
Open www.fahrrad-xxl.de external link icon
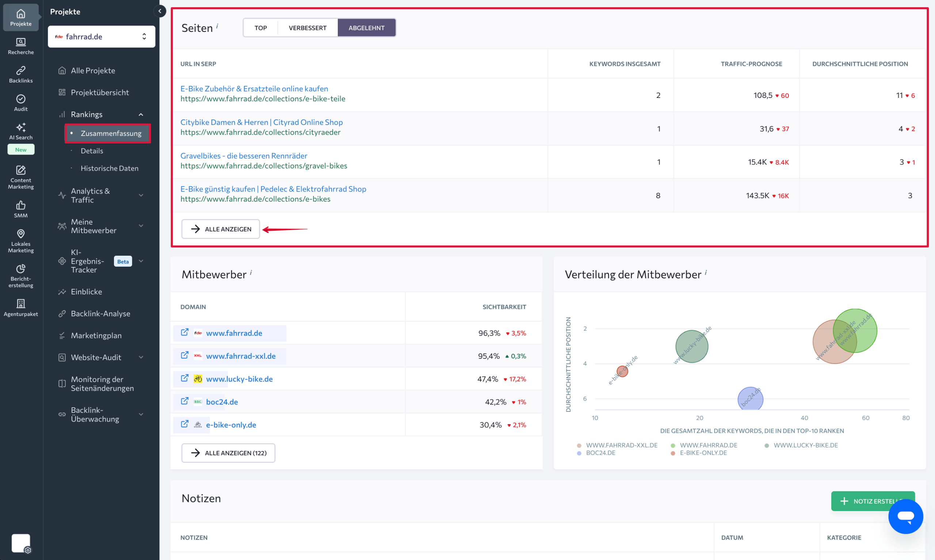coord(184,355)
